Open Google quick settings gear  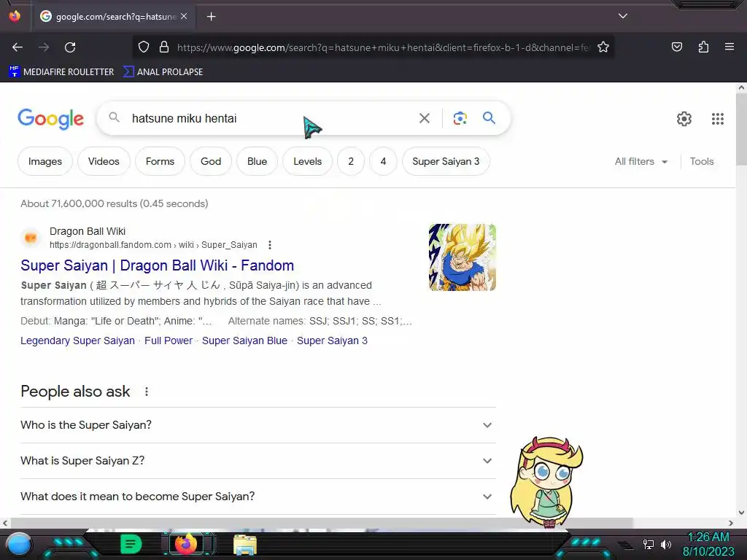point(684,119)
